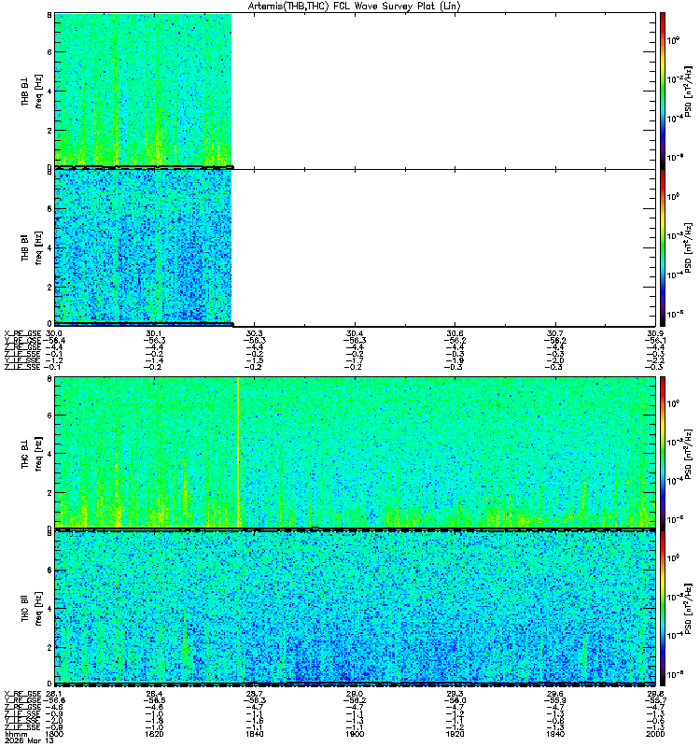Click the THB Y_RE_GSE value -56.1

[655, 340]
